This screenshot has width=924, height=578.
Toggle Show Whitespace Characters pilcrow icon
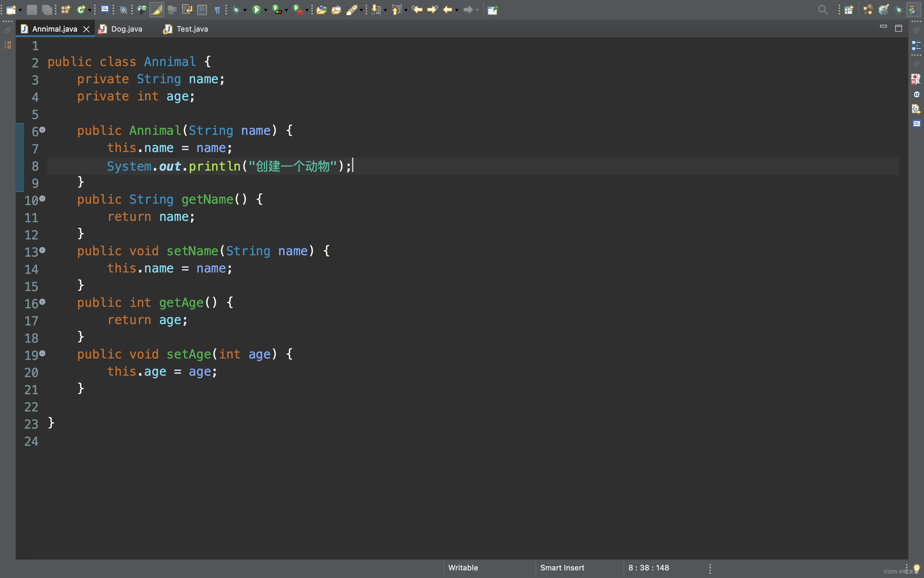click(x=217, y=10)
